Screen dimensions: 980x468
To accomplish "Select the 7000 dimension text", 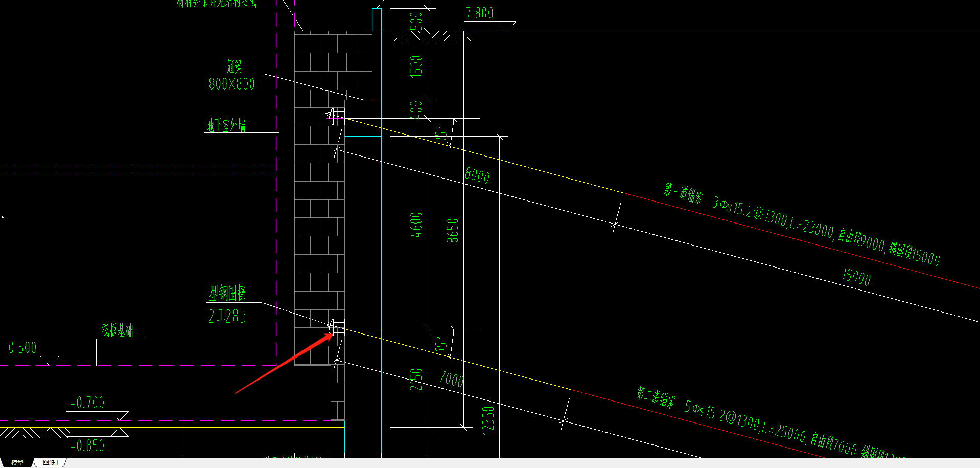I will (452, 379).
